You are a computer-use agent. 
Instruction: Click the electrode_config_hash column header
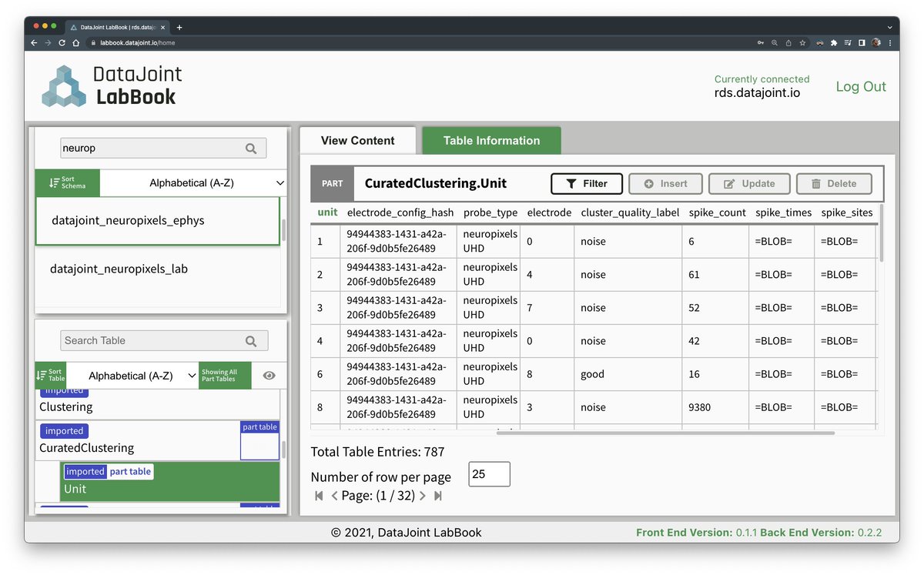[x=400, y=212]
